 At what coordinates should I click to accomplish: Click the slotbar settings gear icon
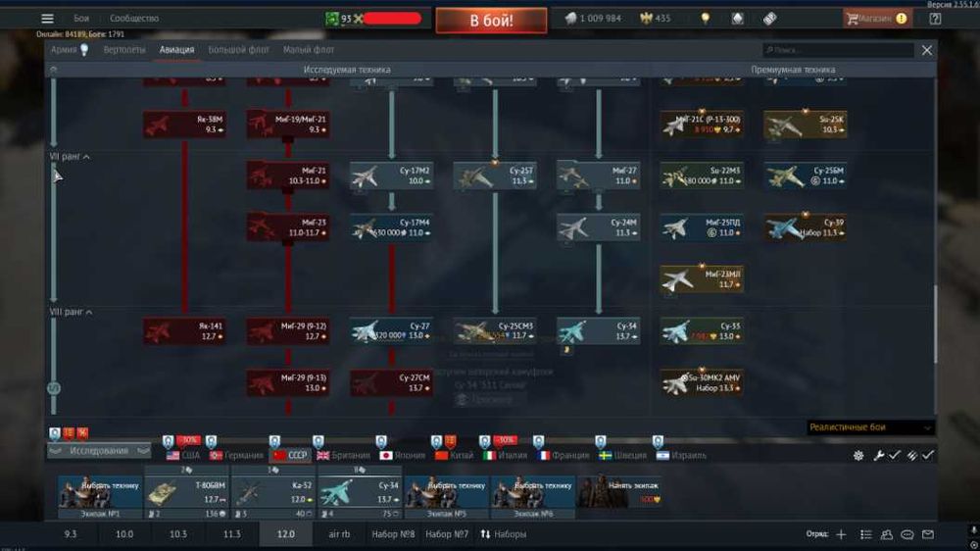click(x=858, y=455)
